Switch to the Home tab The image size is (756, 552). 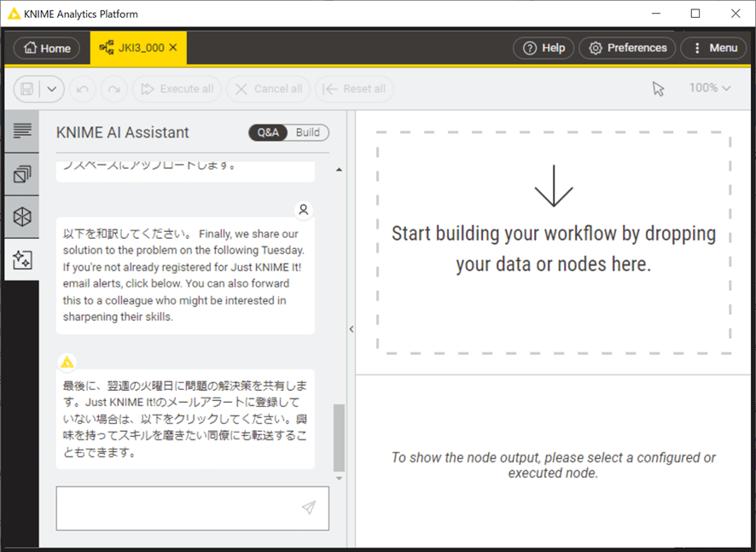pyautogui.click(x=46, y=48)
